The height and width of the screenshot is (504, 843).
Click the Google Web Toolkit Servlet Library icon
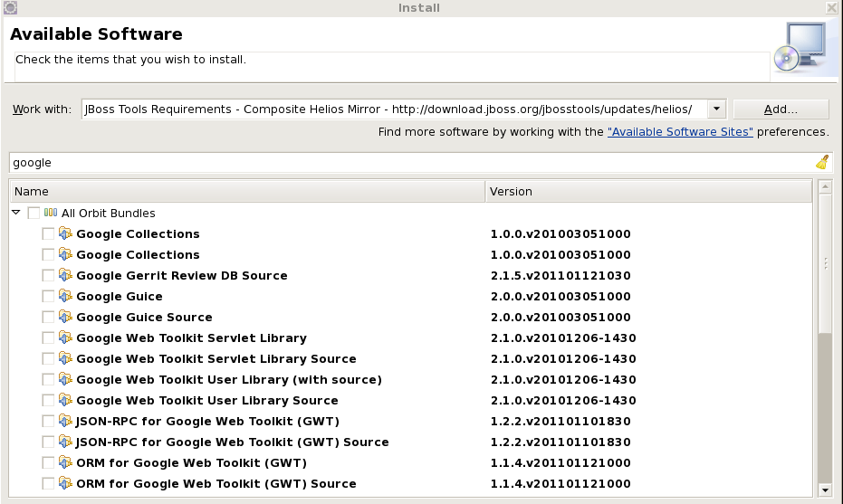65,338
